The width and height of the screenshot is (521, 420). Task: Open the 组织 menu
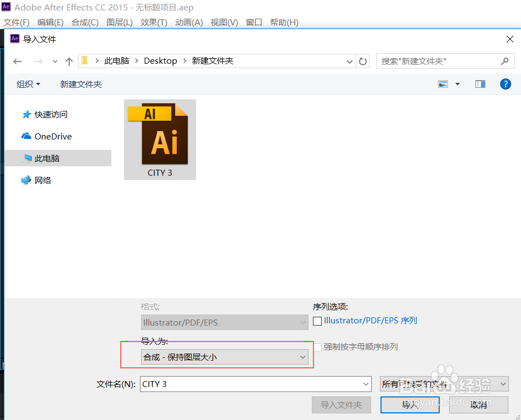(28, 84)
